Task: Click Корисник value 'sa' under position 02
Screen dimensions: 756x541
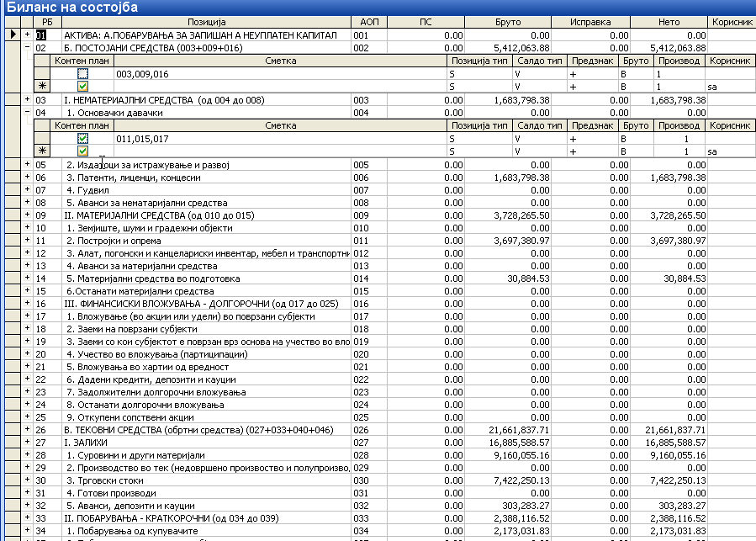Action: click(x=729, y=87)
